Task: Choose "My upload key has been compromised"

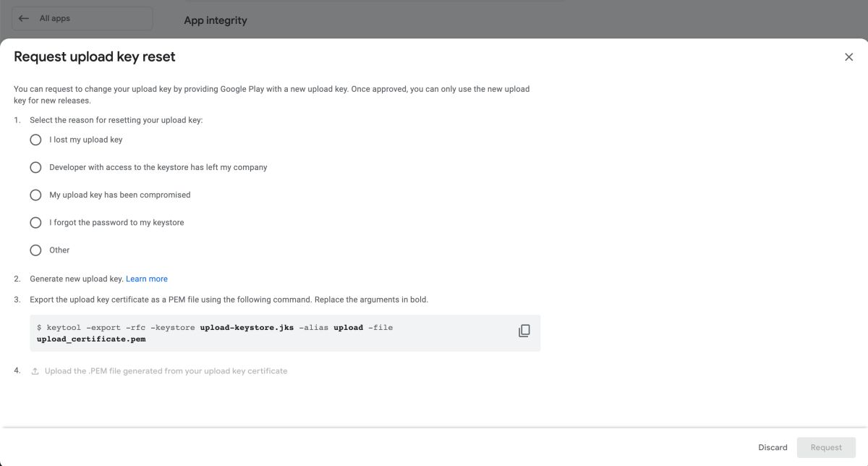Action: 35,195
